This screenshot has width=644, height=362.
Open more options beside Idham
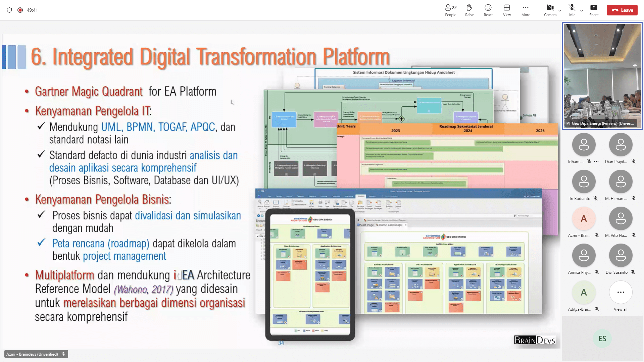coord(596,161)
